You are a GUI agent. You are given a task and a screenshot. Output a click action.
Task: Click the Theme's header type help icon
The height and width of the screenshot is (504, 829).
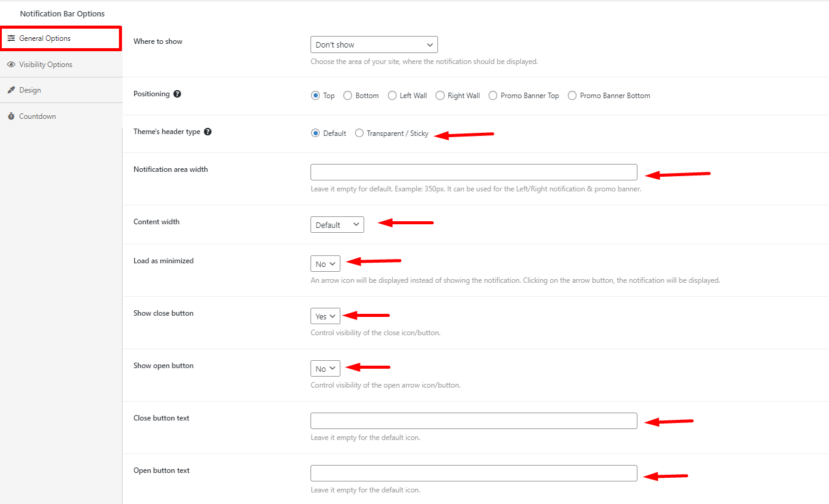(207, 132)
